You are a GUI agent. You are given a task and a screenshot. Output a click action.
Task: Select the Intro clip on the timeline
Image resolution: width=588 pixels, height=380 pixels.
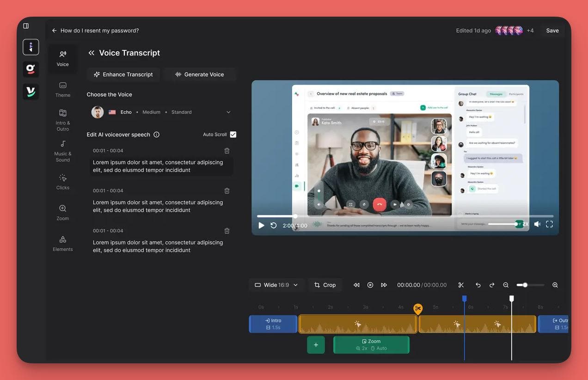click(x=273, y=324)
